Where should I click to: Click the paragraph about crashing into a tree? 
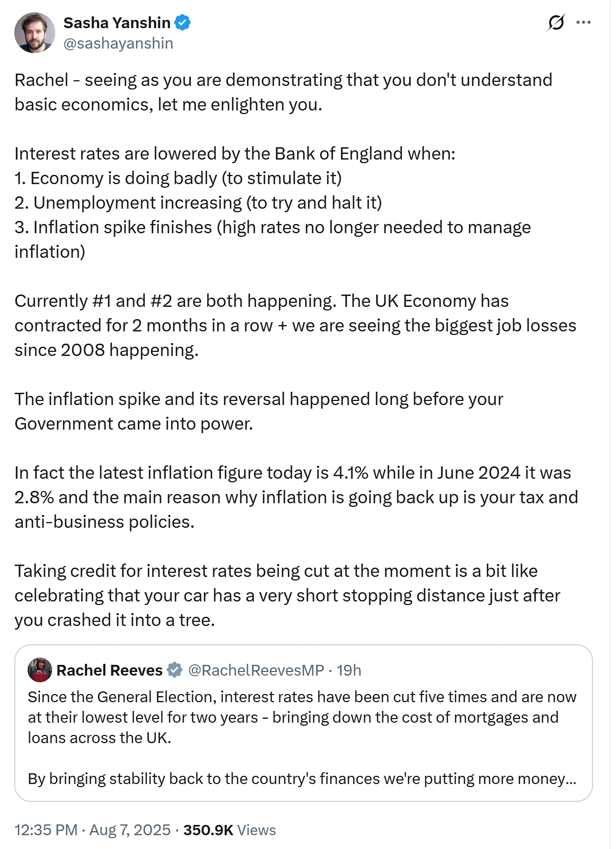click(287, 595)
